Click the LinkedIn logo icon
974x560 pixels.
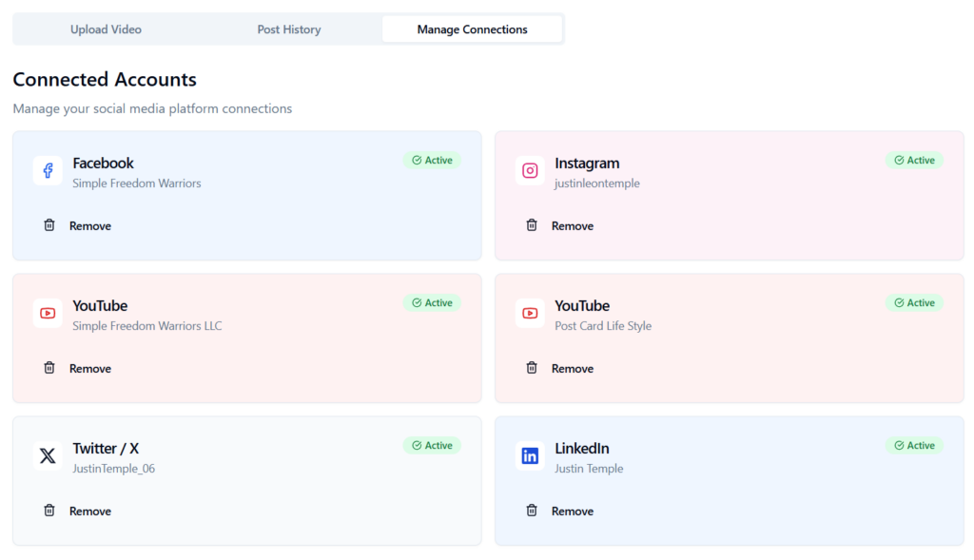tap(530, 456)
